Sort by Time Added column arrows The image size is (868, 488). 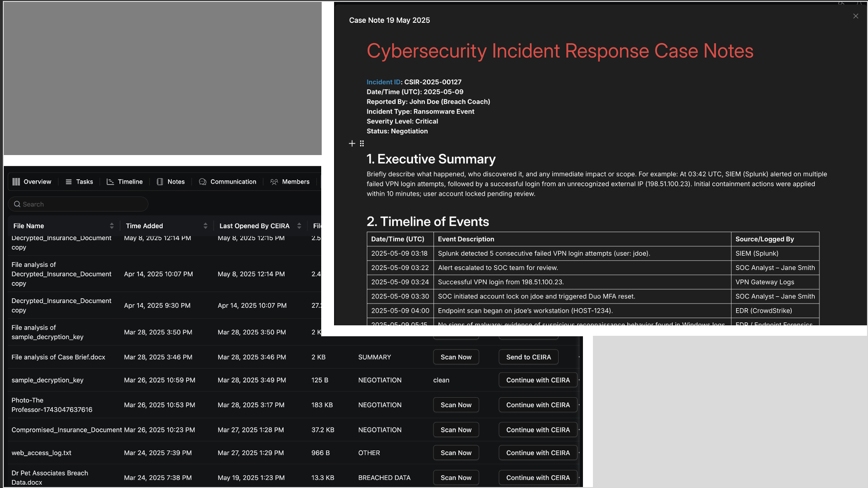pyautogui.click(x=206, y=226)
